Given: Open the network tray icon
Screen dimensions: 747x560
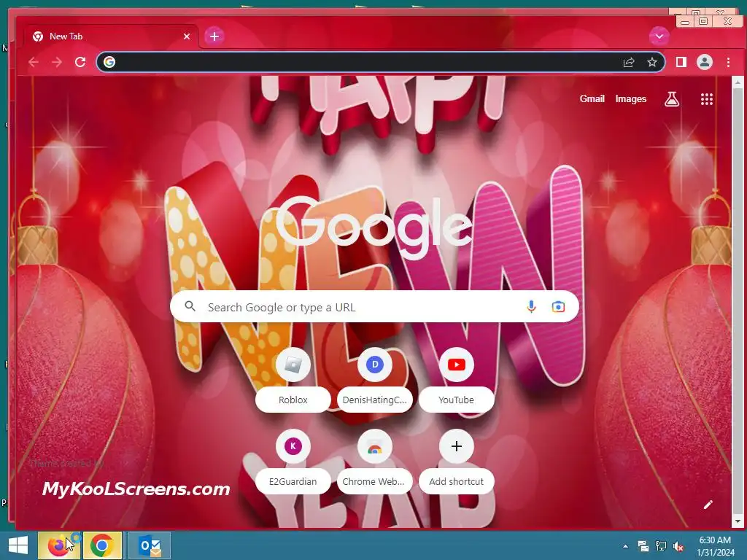Looking at the screenshot, I should [661, 546].
